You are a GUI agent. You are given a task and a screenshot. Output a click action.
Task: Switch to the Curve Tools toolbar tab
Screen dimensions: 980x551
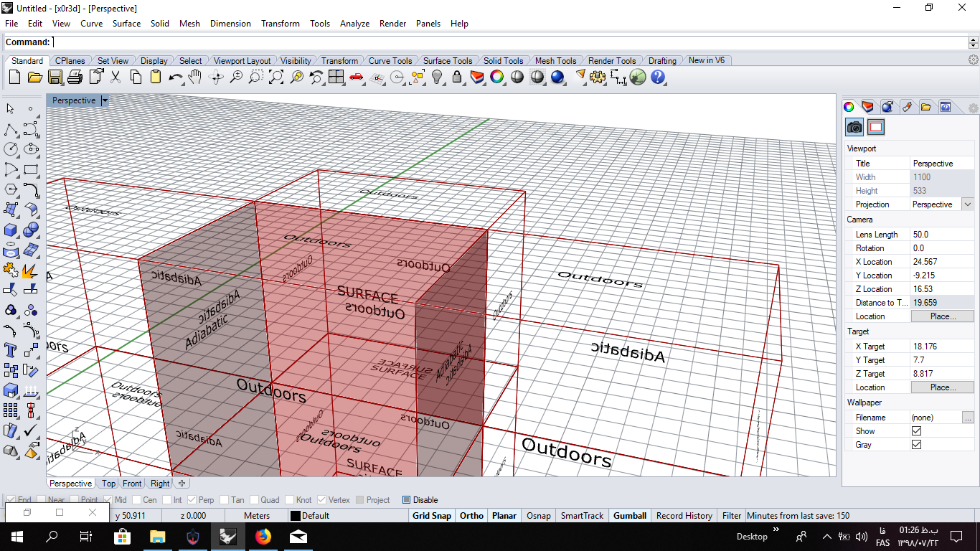coord(390,61)
